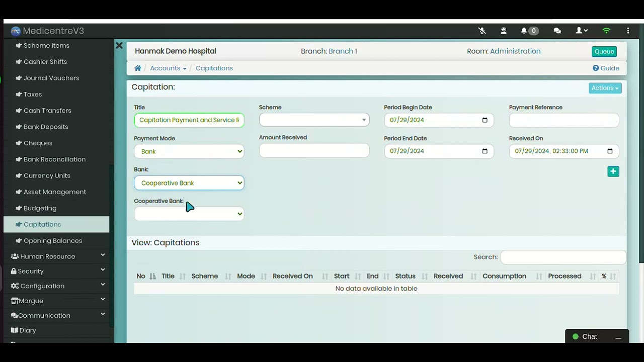Click the Payment Reference field

[564, 120]
